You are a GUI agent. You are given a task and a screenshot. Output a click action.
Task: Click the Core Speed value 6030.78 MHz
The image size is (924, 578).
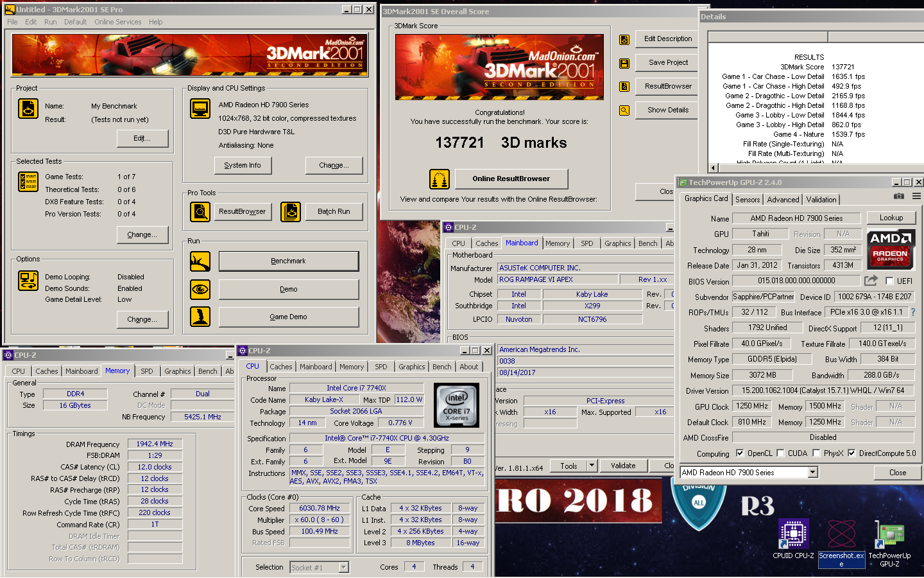[x=320, y=508]
